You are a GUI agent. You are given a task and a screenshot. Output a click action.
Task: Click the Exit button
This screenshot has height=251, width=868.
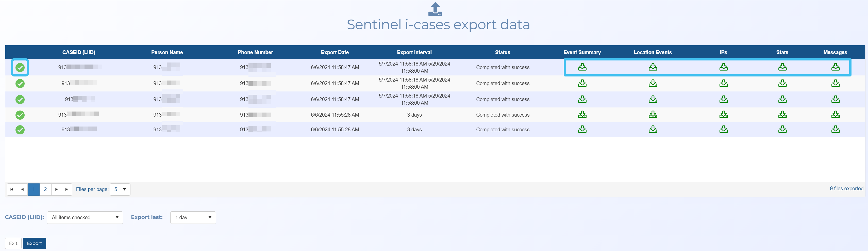point(13,243)
